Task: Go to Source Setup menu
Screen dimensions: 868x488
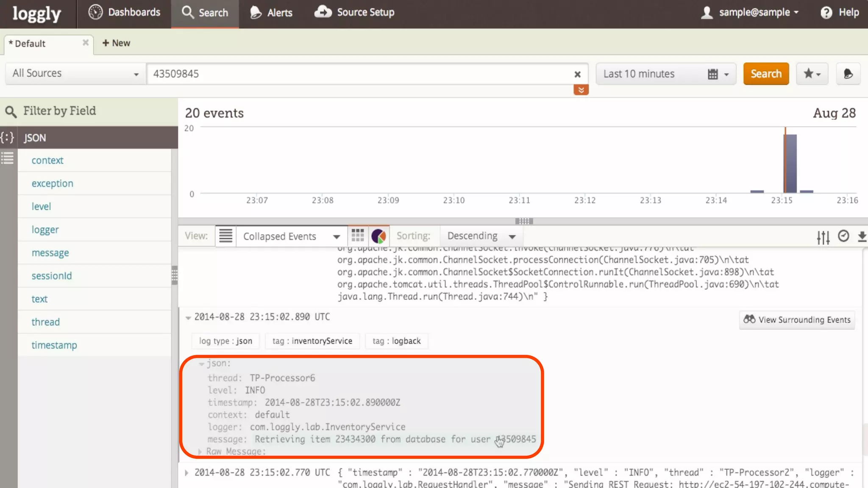Action: tap(354, 13)
